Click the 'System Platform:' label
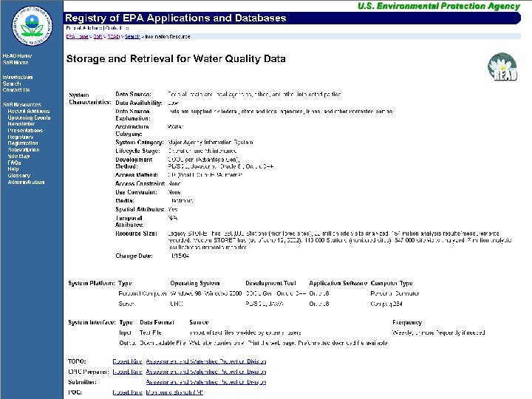Viewport: 532px width, 399px height. [x=92, y=283]
